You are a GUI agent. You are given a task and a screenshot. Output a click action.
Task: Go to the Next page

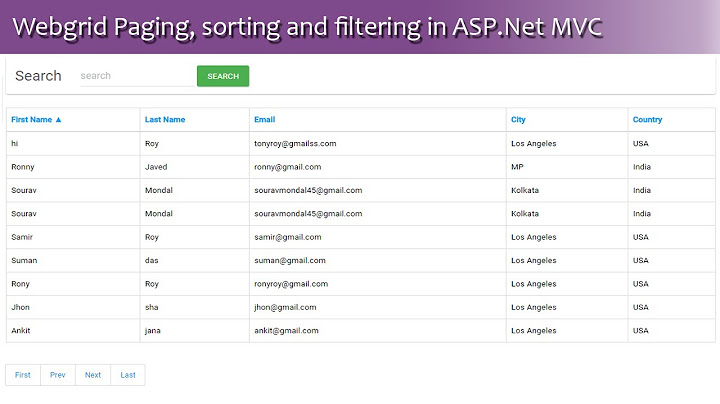[93, 375]
